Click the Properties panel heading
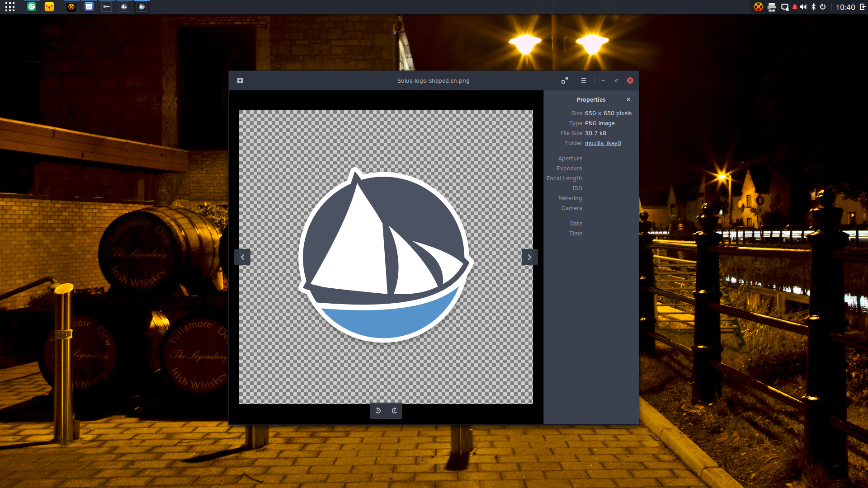 tap(591, 100)
